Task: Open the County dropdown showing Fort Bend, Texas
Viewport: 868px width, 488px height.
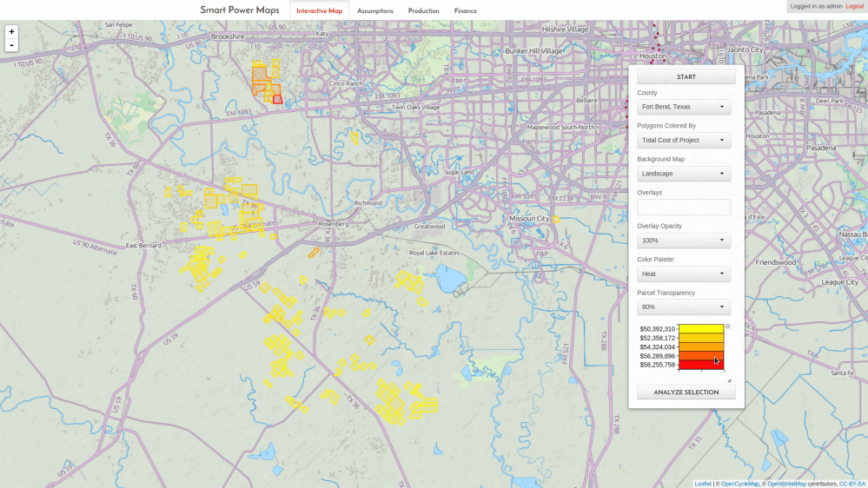Action: [684, 107]
